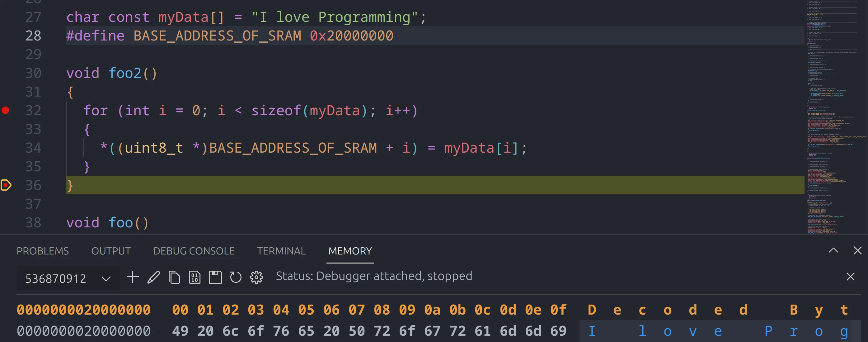Click the 0x20000000 value on line 28
This screenshot has width=868, height=342.
351,36
